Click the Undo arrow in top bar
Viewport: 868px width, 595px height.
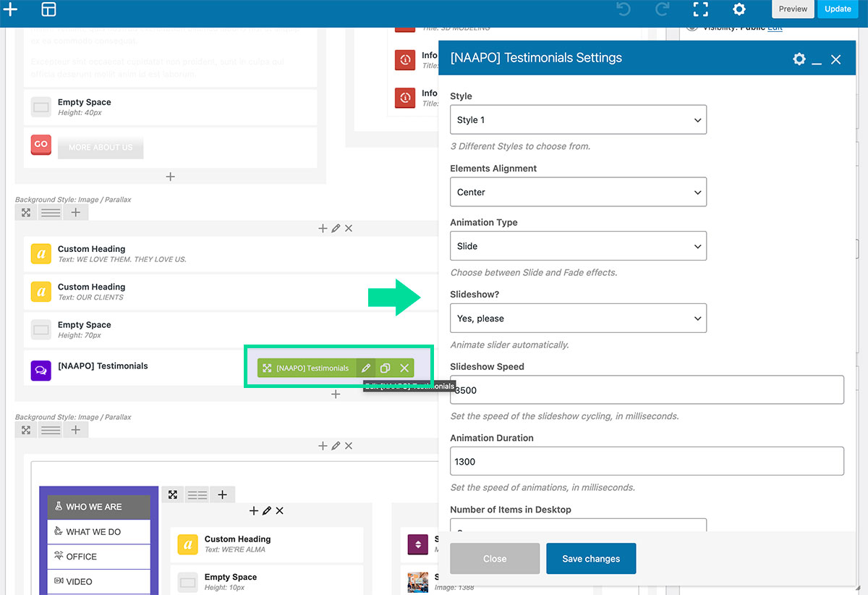pos(624,9)
